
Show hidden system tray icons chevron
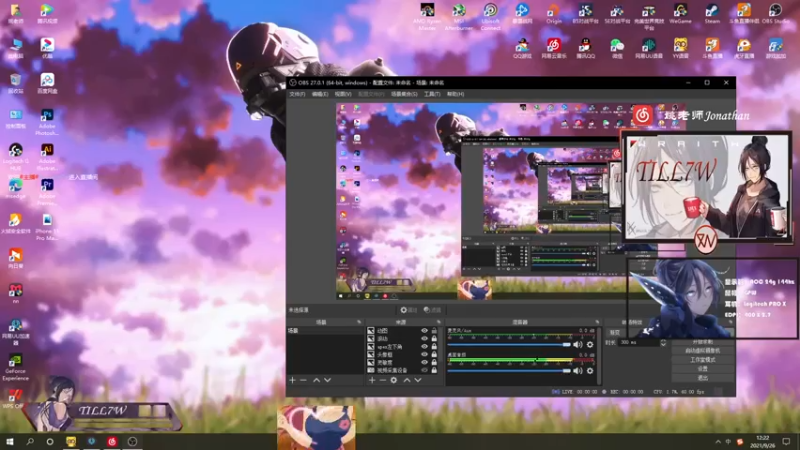tap(718, 442)
